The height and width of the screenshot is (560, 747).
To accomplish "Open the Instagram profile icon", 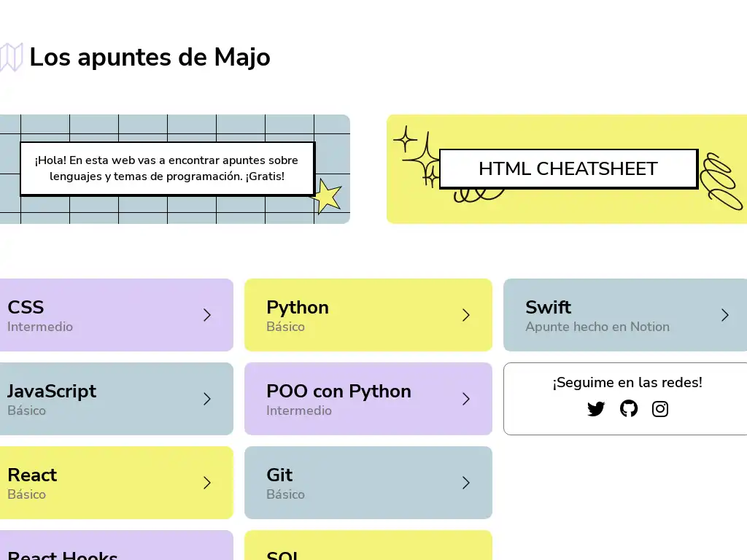I will 659,409.
